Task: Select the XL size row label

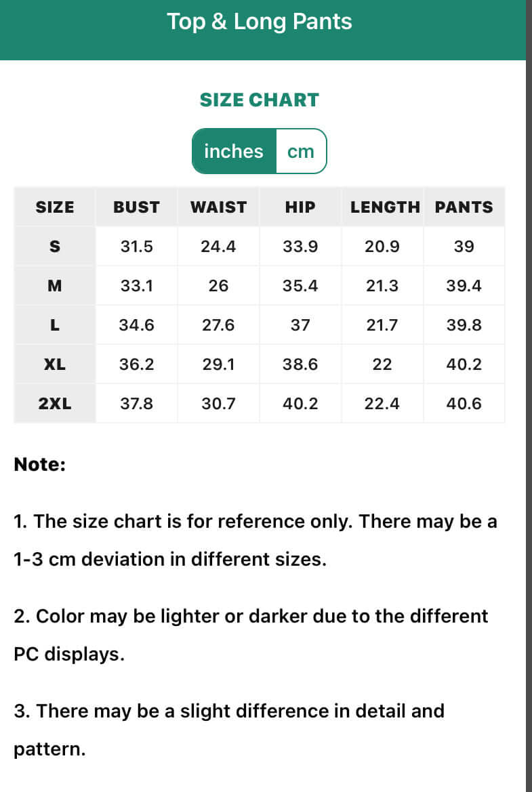Action: pos(55,364)
